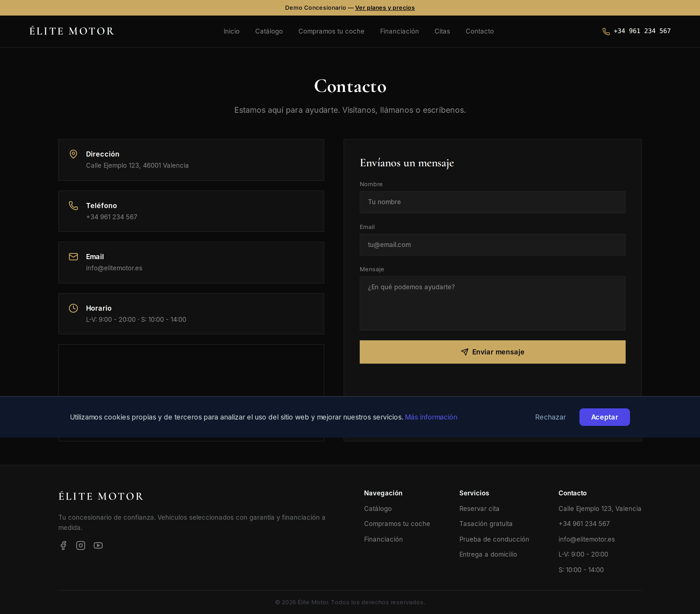700x614 pixels.
Task: Go to Financiación in the nav bar
Action: (399, 31)
